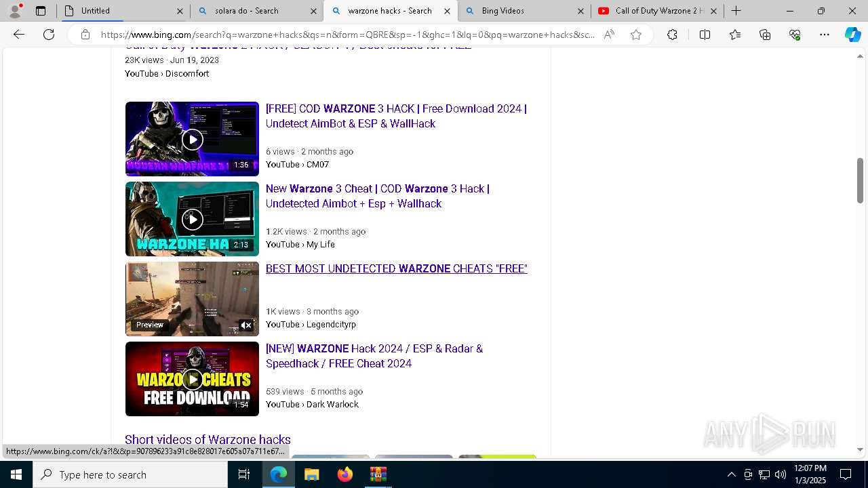
Task: Open New Warzone 3 Cheat video link
Action: pos(378,196)
